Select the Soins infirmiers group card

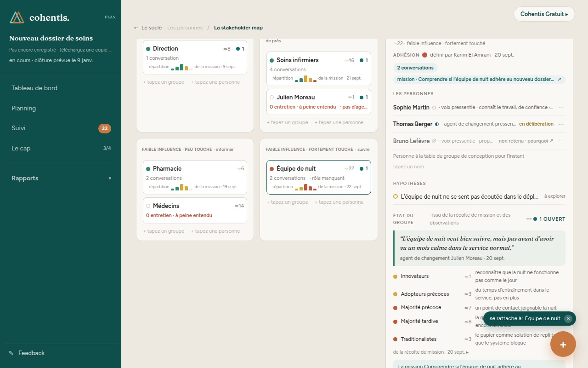click(x=318, y=69)
